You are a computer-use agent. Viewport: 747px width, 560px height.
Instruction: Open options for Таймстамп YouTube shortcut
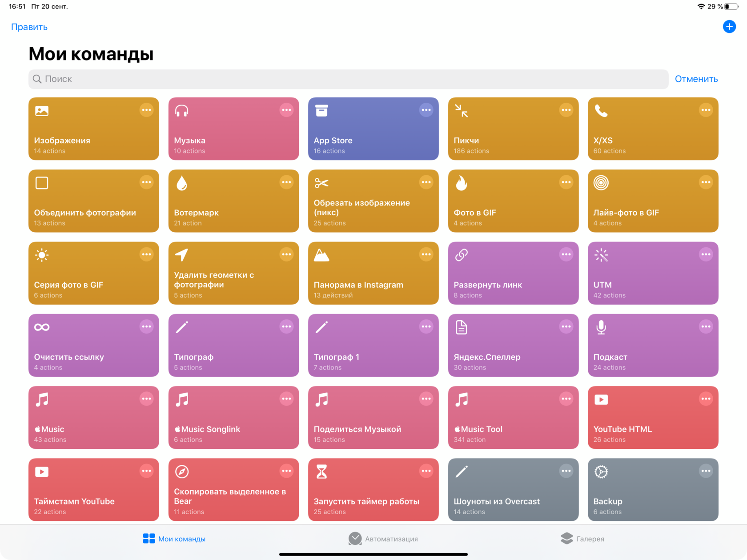coord(146,471)
